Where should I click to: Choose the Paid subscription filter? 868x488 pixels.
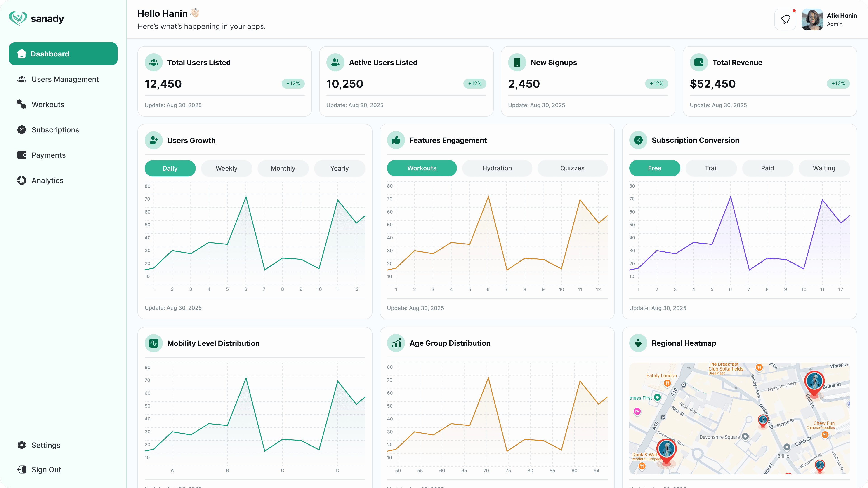point(767,168)
